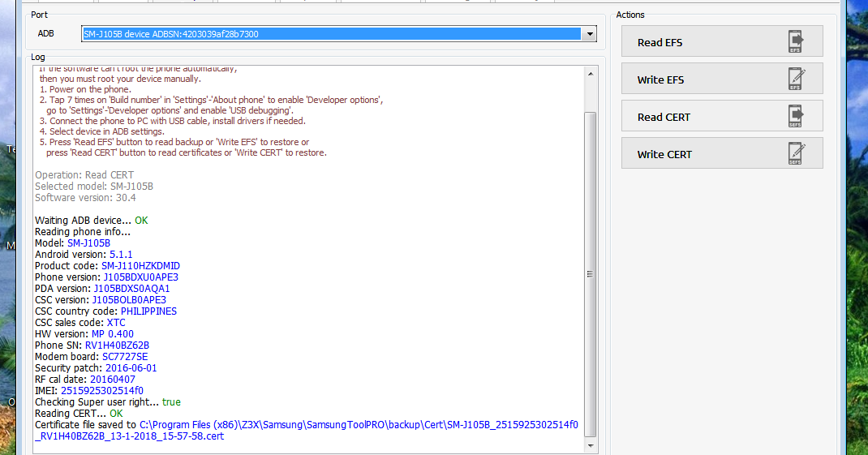
Task: Click CSC sales code XTC
Action: (x=116, y=323)
